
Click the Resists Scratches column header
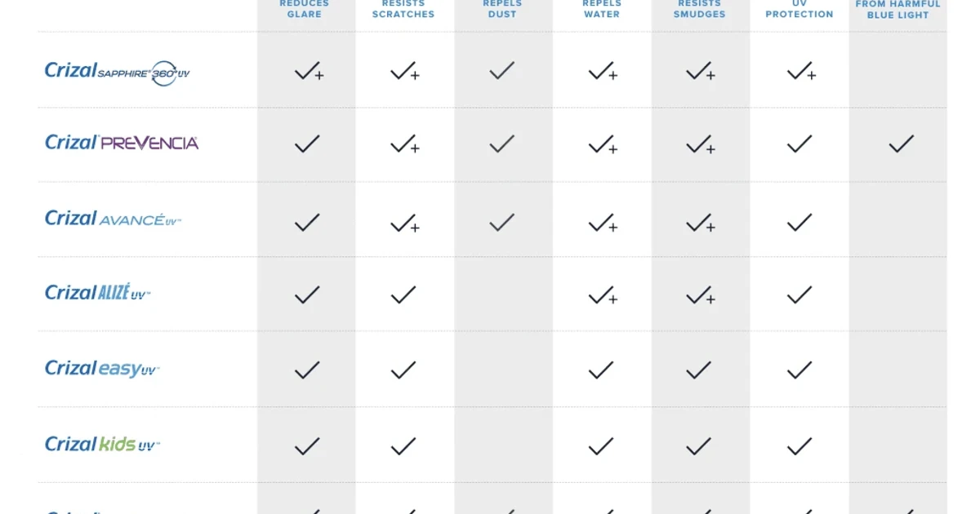tap(403, 9)
